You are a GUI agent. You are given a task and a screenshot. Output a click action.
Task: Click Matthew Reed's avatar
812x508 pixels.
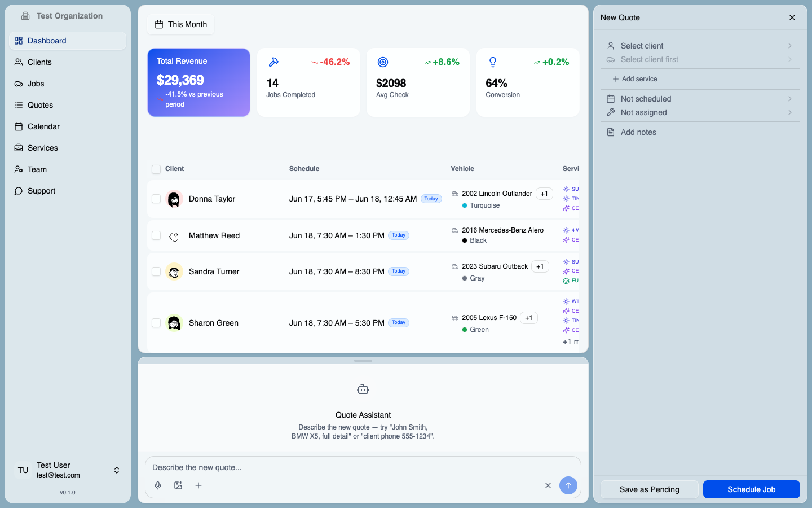point(174,236)
